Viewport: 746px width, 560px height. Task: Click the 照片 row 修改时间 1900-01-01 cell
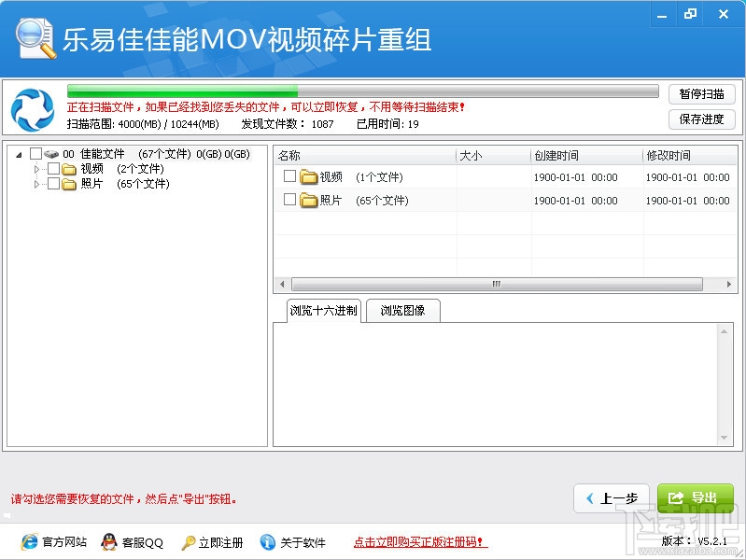[687, 201]
